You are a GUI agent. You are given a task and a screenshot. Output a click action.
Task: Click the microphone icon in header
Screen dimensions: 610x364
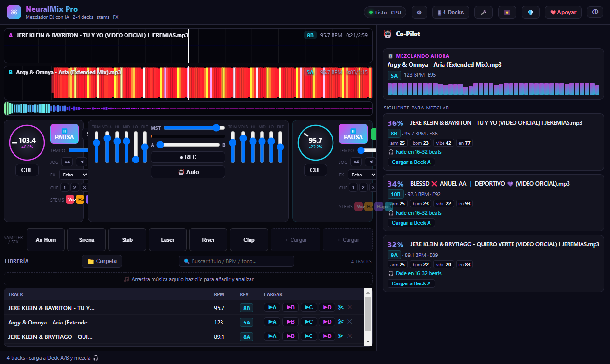483,13
